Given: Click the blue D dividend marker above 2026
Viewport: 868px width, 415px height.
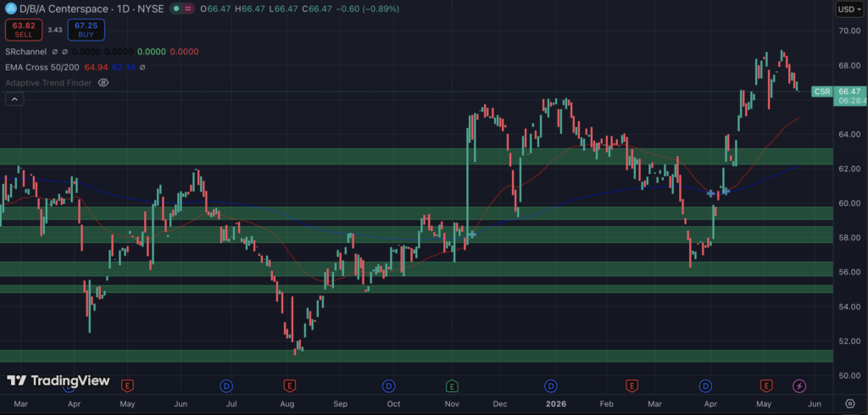Looking at the screenshot, I should pyautogui.click(x=551, y=385).
